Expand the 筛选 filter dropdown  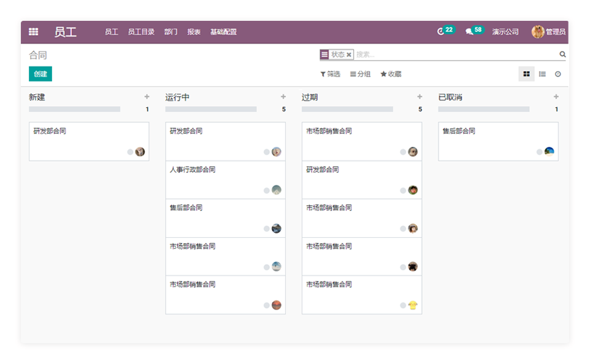coord(330,74)
